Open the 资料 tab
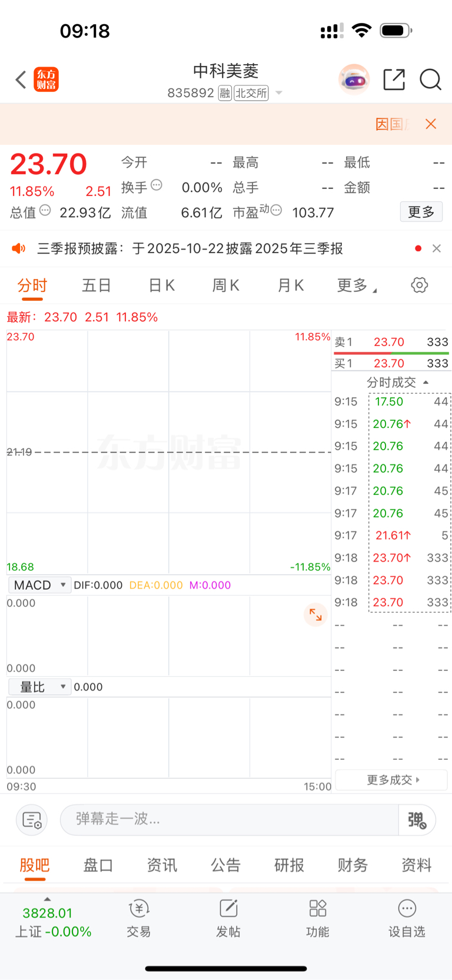 point(416,865)
